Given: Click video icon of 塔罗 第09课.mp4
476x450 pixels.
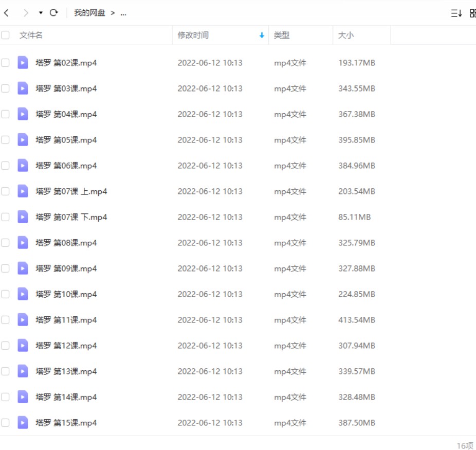Looking at the screenshot, I should (23, 268).
